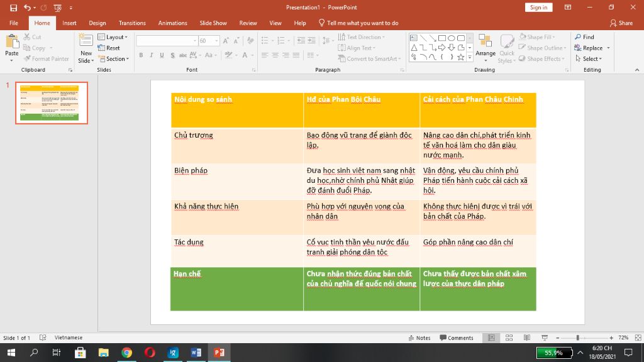Decrease font size

tap(236, 41)
